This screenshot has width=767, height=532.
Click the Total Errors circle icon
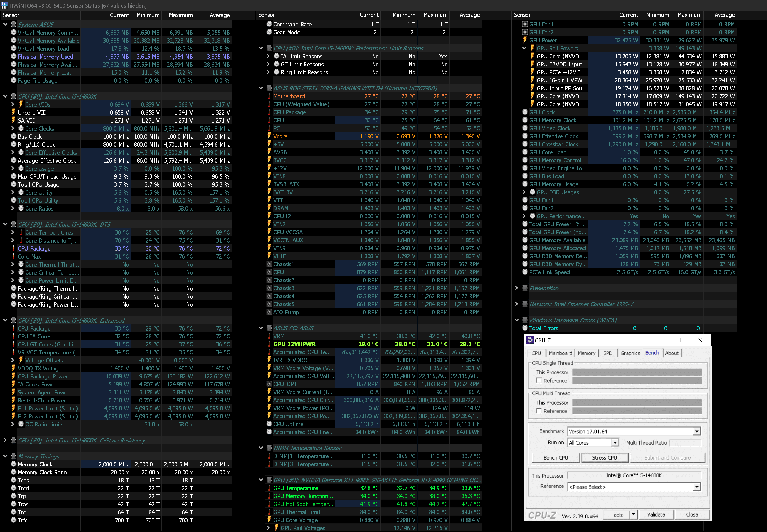[525, 328]
